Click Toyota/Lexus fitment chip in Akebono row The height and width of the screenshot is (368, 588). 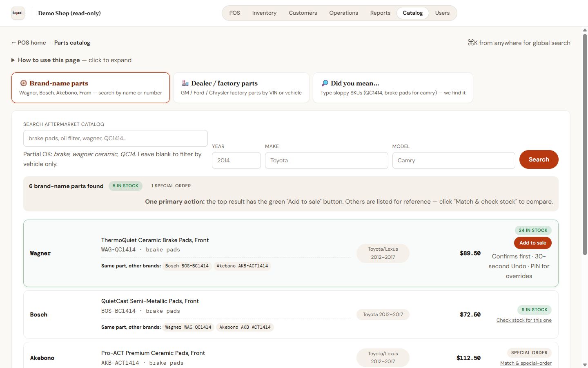383,358
